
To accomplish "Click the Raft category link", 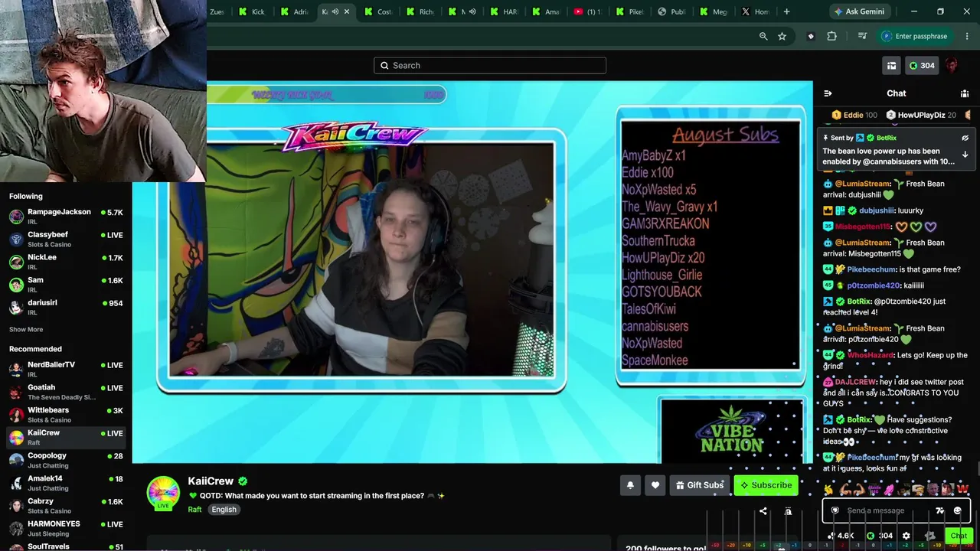I will (x=194, y=510).
